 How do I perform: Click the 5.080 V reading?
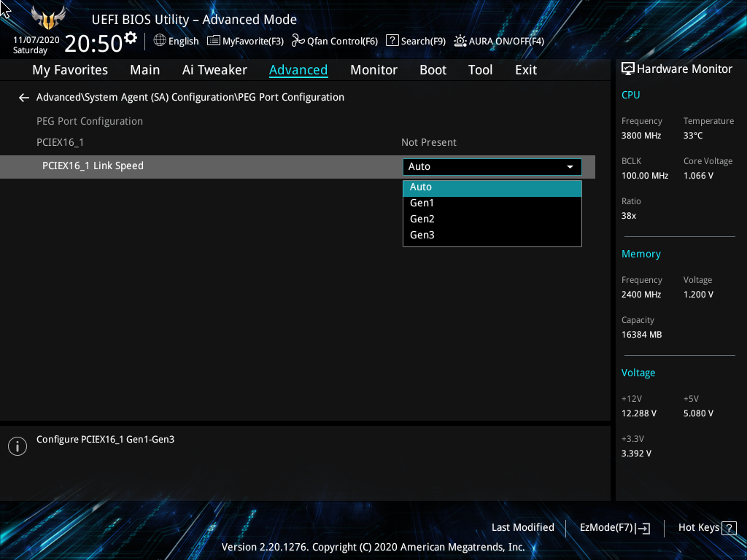(x=698, y=413)
